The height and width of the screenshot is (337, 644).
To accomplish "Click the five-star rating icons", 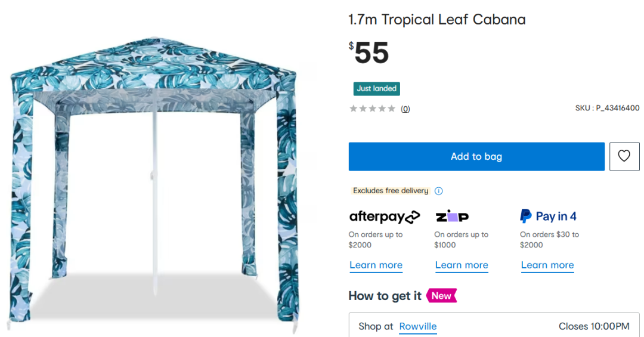I will 372,109.
